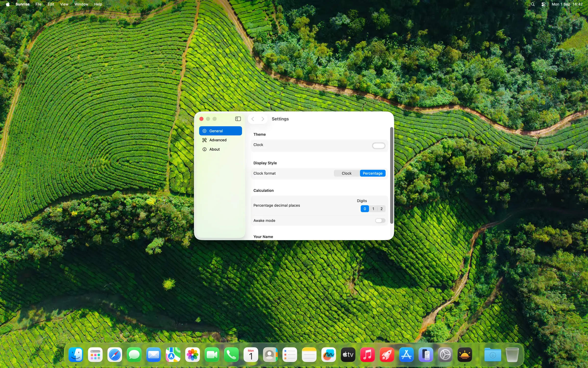Open the File menu
The image size is (588, 368).
click(38, 4)
